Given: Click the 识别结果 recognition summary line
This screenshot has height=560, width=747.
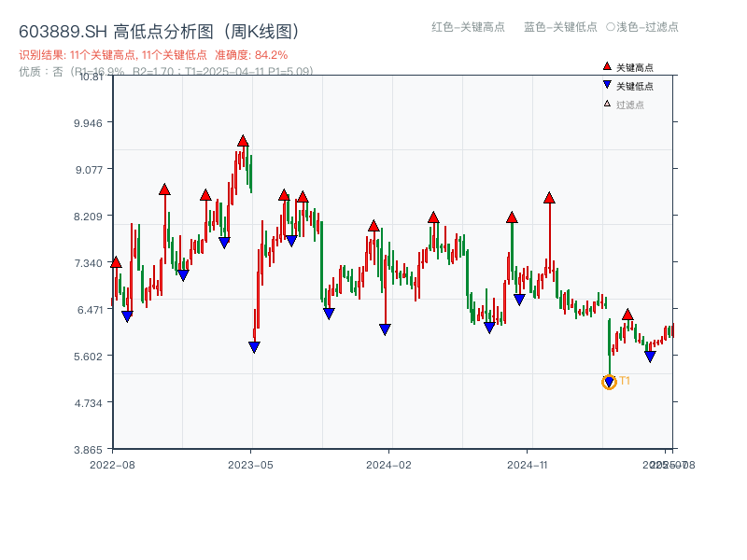Looking at the screenshot, I should (x=93, y=54).
